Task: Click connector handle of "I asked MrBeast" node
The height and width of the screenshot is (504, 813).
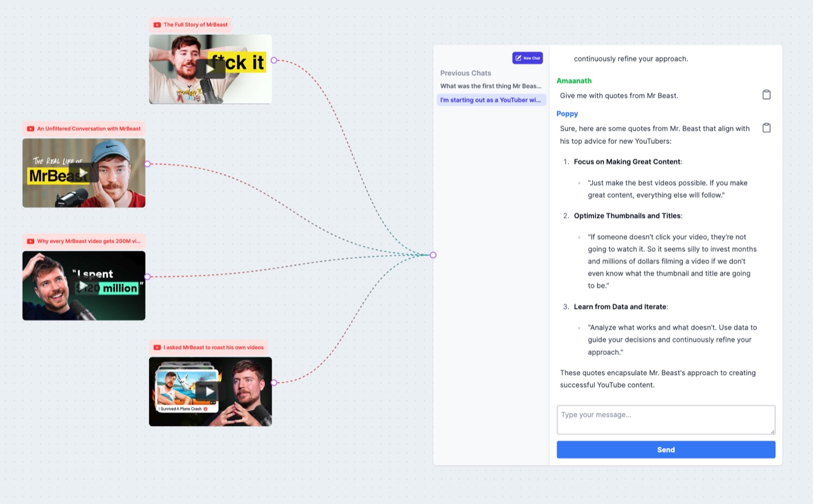Action: click(274, 383)
